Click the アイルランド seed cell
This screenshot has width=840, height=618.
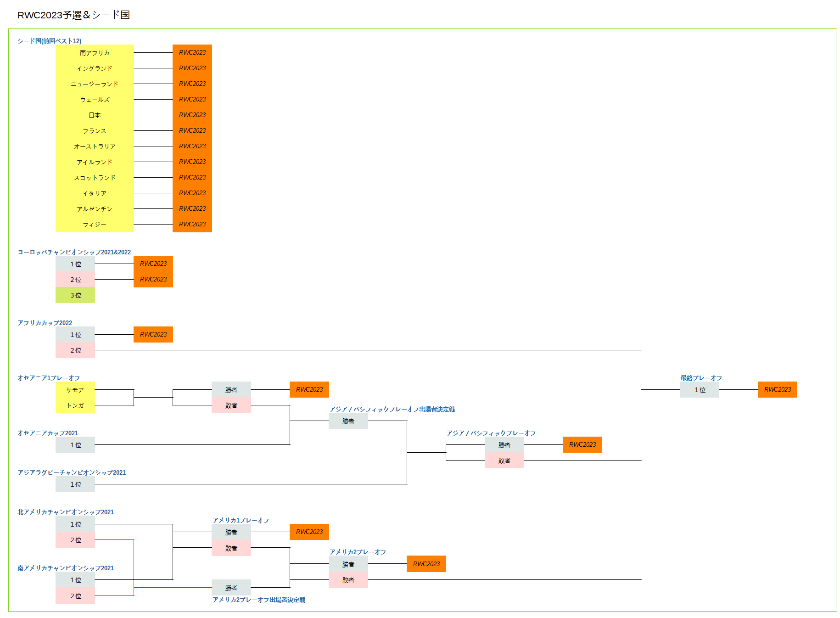[95, 162]
